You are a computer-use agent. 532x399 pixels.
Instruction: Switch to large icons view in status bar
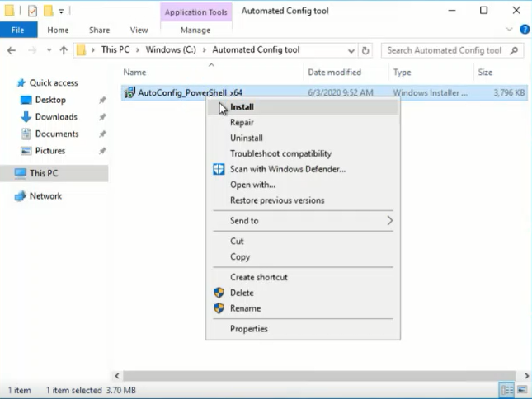(522, 390)
